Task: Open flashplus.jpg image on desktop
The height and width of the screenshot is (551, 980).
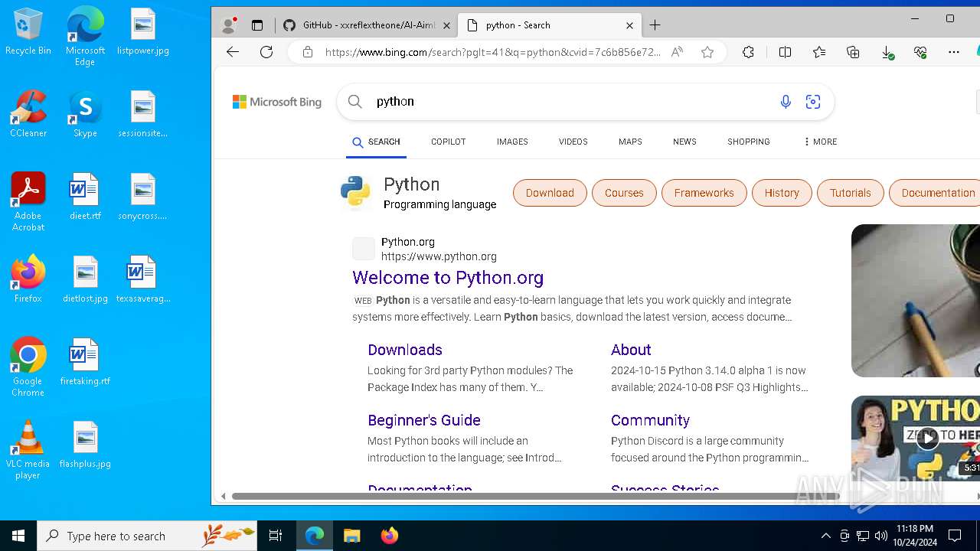Action: pos(85,445)
